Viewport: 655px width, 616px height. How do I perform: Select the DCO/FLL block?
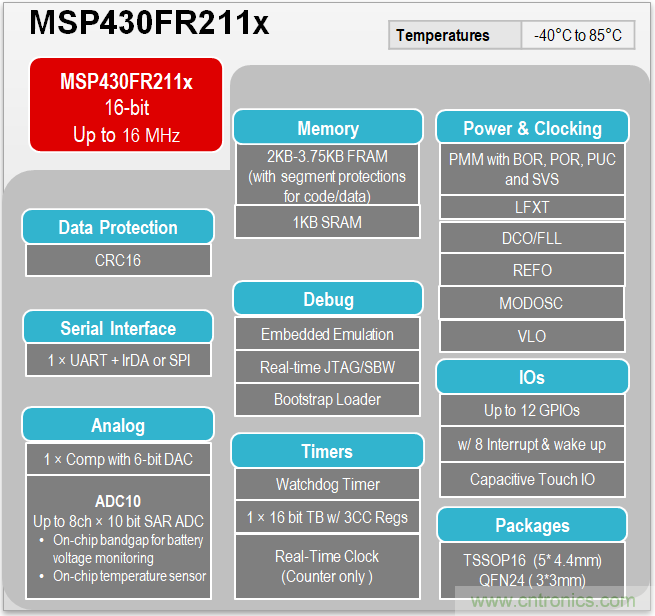[x=532, y=238]
